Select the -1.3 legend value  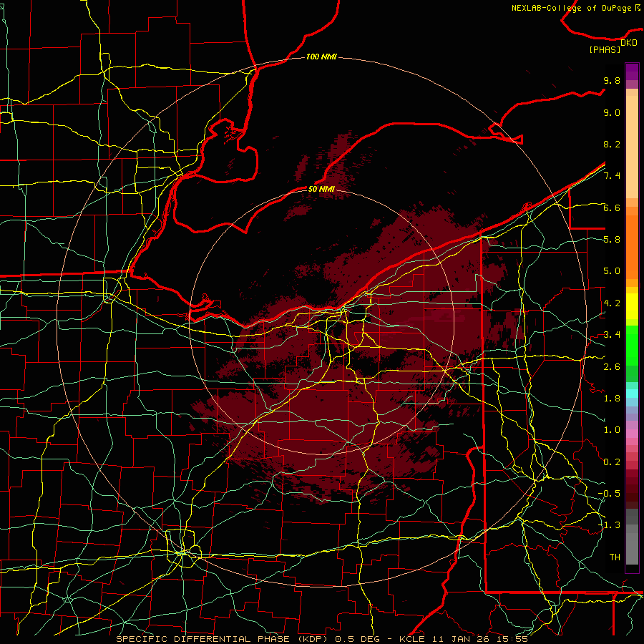pyautogui.click(x=609, y=525)
